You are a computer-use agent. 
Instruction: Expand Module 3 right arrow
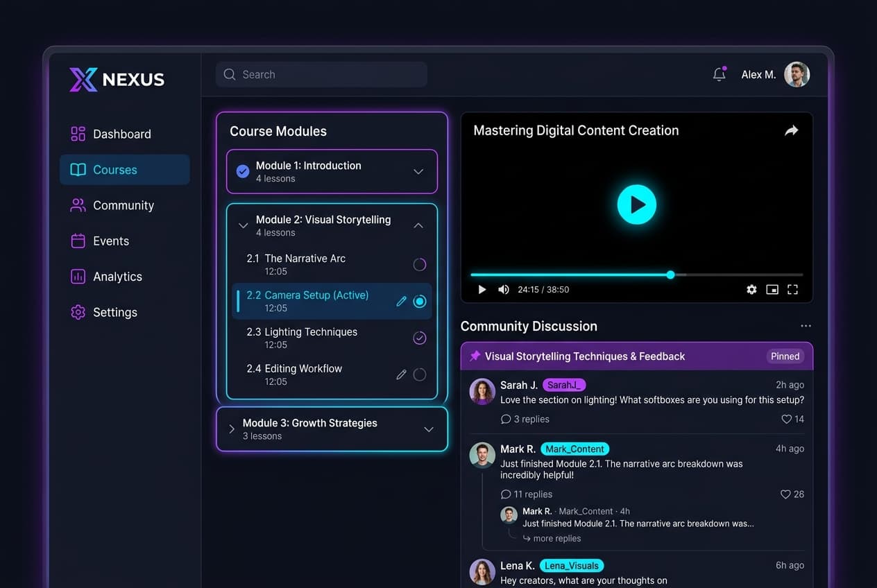tap(232, 429)
